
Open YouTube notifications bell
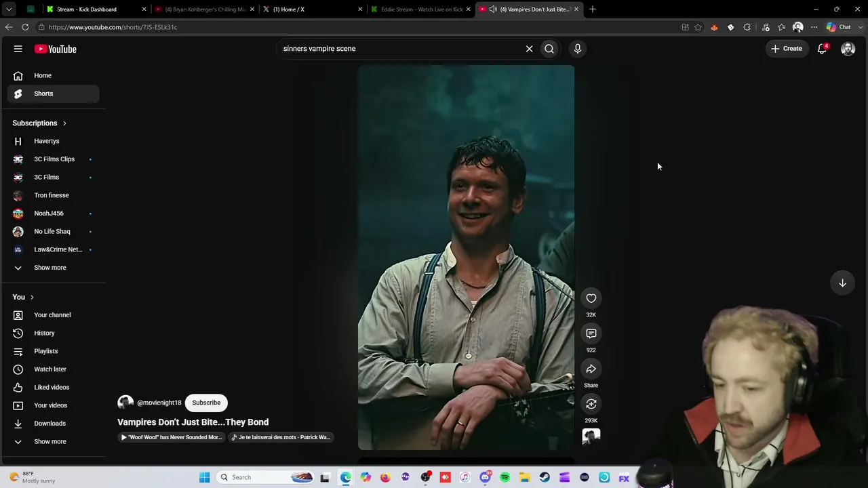(x=823, y=49)
